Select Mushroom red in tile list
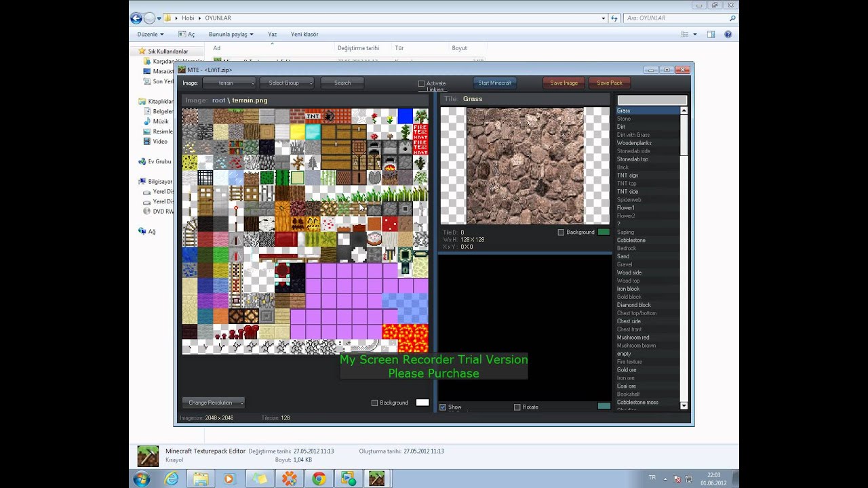Image resolution: width=868 pixels, height=488 pixels. point(633,338)
